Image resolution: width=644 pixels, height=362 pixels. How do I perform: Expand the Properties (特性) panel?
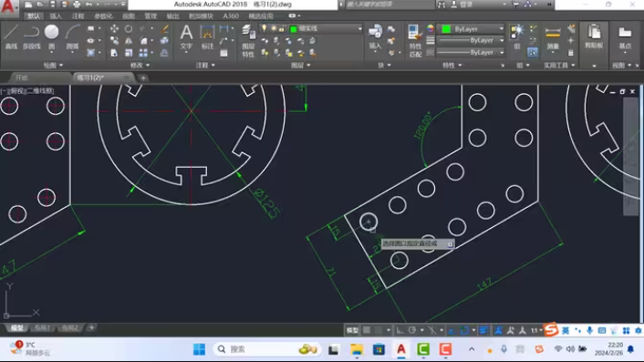[x=452, y=65]
